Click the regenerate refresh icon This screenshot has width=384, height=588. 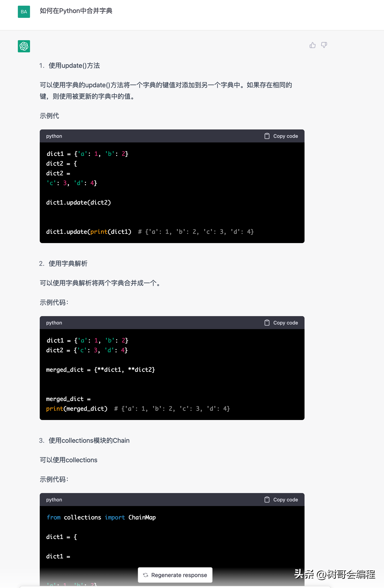click(146, 575)
